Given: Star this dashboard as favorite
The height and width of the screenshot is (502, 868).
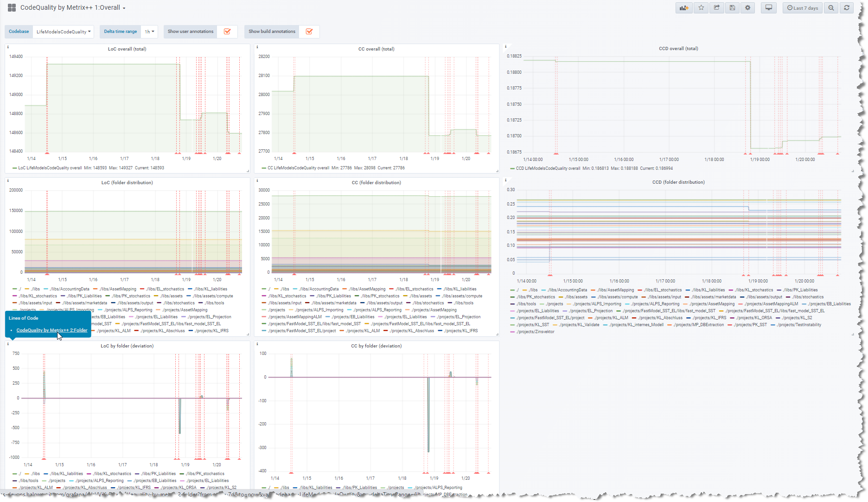Looking at the screenshot, I should coord(701,8).
